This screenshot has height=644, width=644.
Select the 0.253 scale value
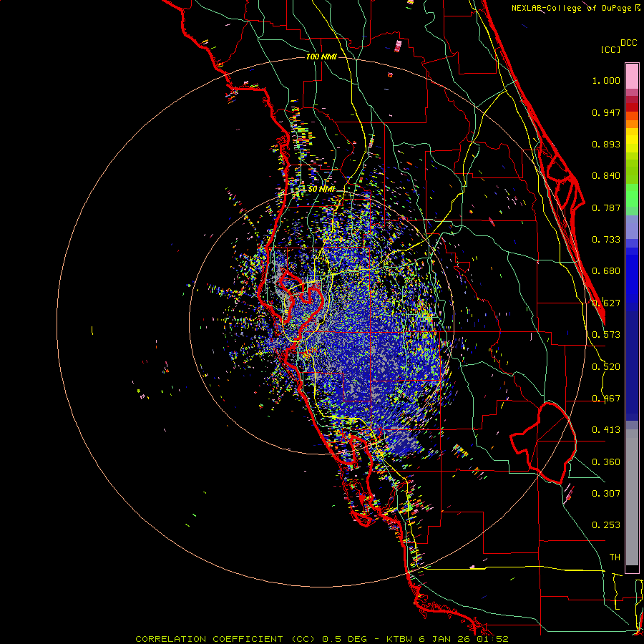[606, 525]
